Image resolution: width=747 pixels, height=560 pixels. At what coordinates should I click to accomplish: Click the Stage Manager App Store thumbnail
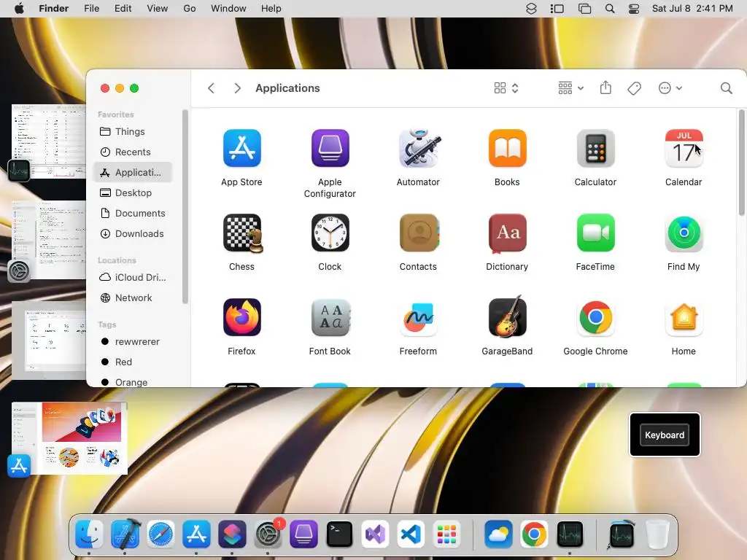[x=69, y=438]
